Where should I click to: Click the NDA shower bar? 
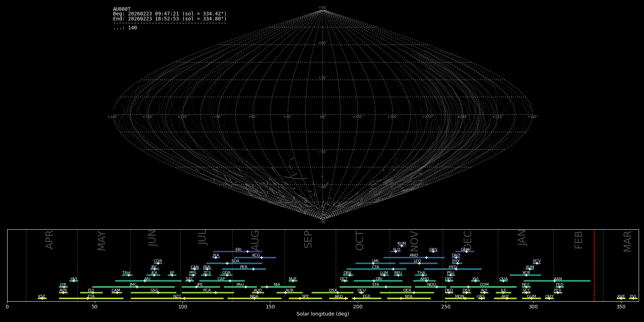(x=254, y=298)
